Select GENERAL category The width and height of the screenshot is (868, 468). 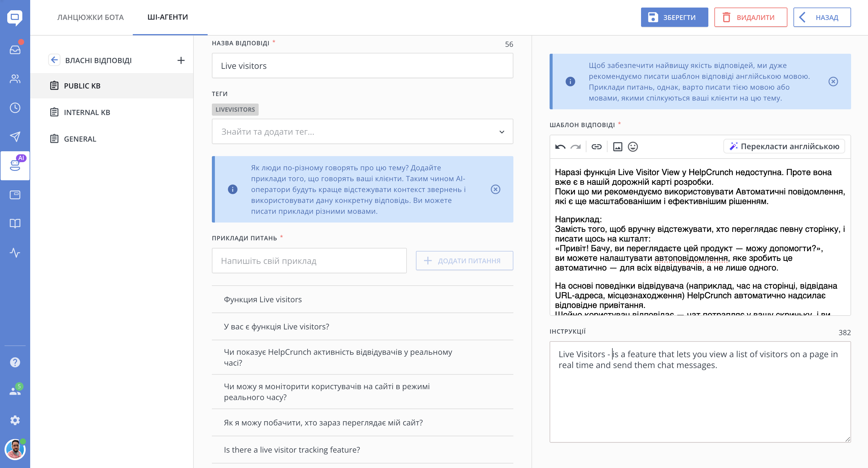[x=112, y=139]
